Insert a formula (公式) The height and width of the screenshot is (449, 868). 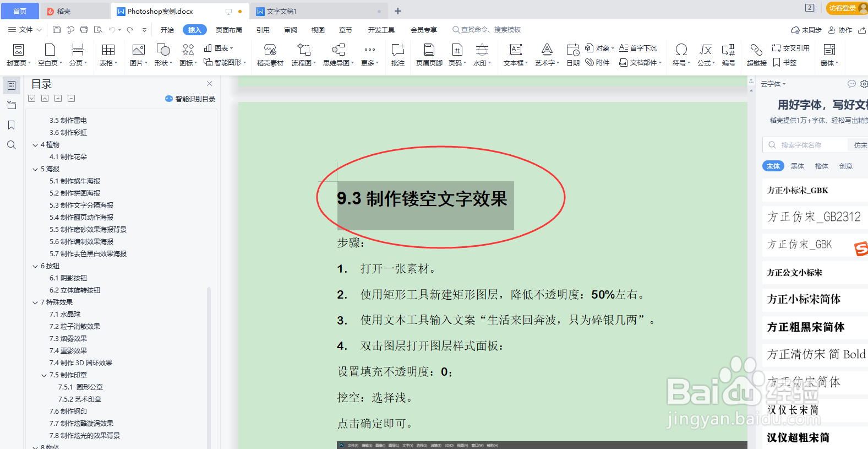pyautogui.click(x=706, y=55)
